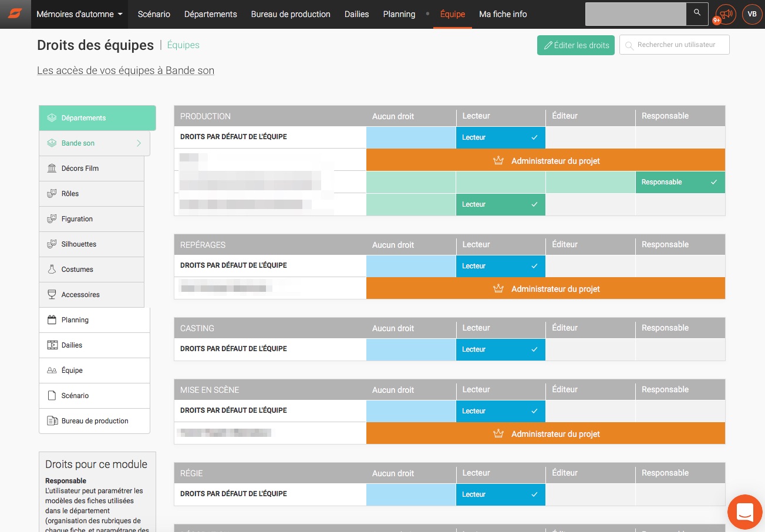Image resolution: width=765 pixels, height=532 pixels.
Task: Click the Équipes link beside page title
Action: pyautogui.click(x=183, y=45)
